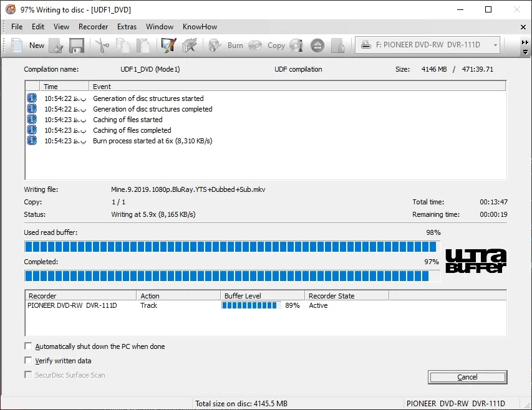Screen dimensions: 532x410
Task: Open the KnowHow menu
Action: 200,27
